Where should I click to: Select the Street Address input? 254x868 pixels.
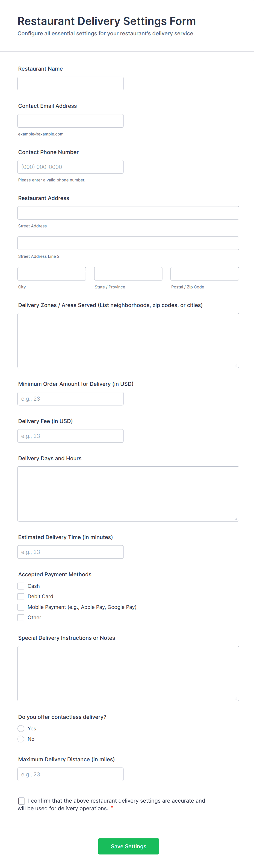[x=128, y=213]
